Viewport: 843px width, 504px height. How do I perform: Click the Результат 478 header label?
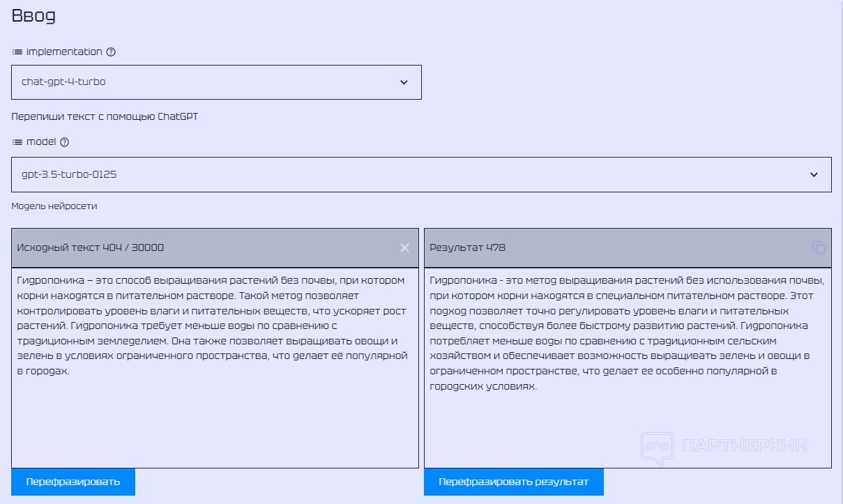468,247
